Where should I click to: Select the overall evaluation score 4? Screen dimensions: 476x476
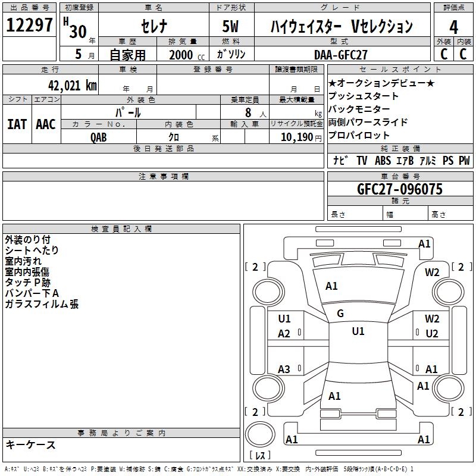tap(453, 26)
